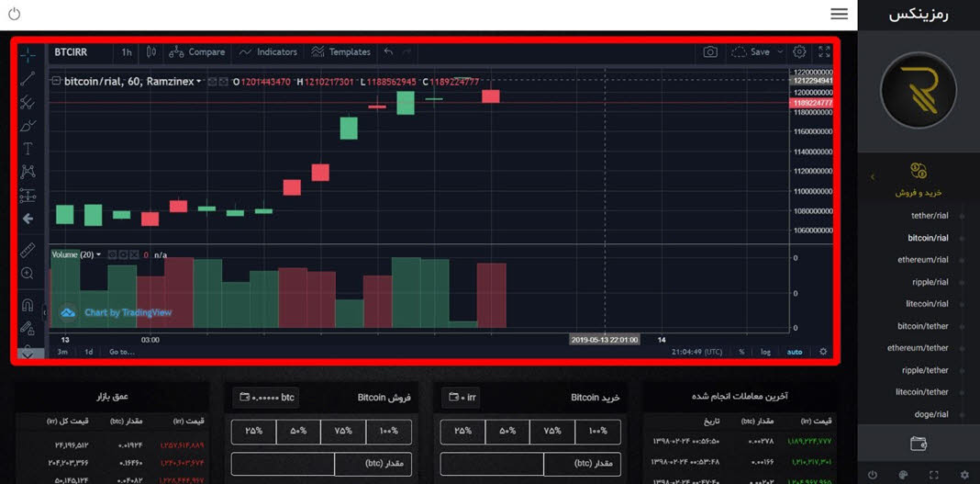
Task: Select the XABCD pattern tool
Action: click(28, 172)
